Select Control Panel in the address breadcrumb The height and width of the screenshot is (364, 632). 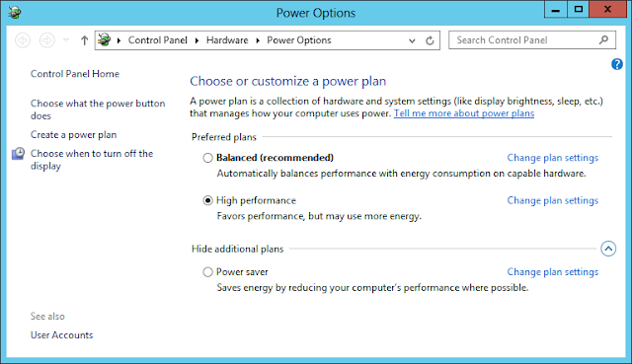158,40
